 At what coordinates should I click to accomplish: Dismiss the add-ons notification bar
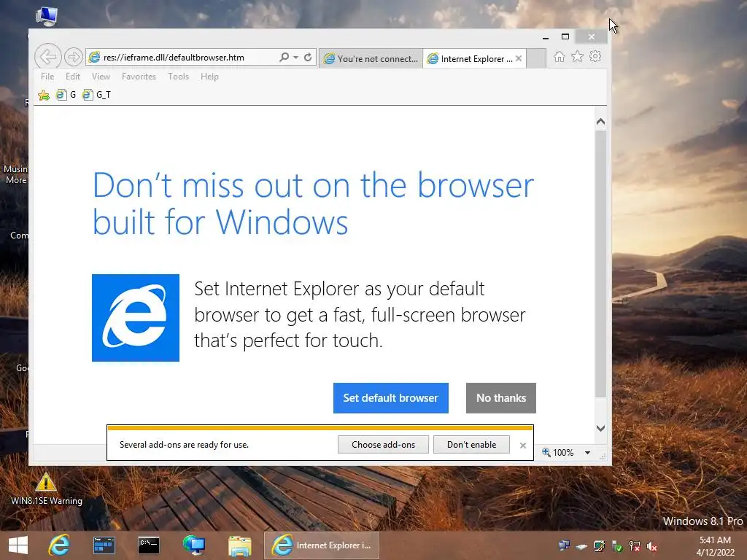[x=522, y=446]
